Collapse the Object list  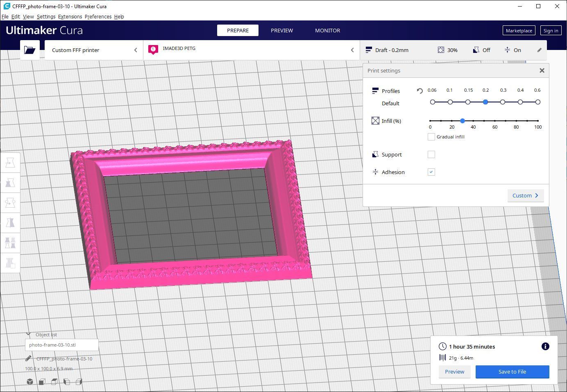[x=29, y=333]
